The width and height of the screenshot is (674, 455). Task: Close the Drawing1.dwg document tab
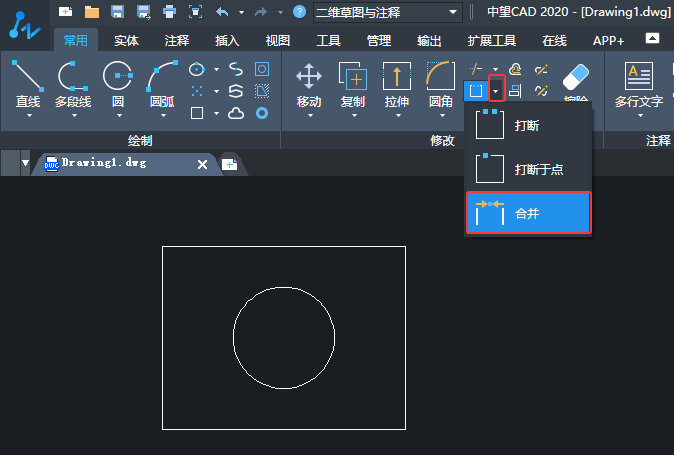click(202, 164)
